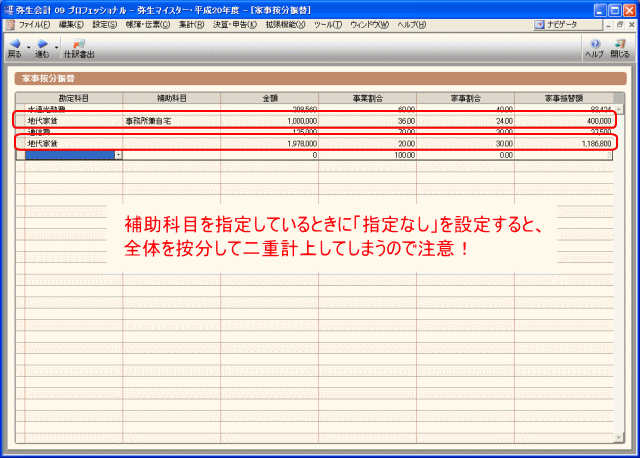Open the ツール(T) menu

click(x=328, y=25)
